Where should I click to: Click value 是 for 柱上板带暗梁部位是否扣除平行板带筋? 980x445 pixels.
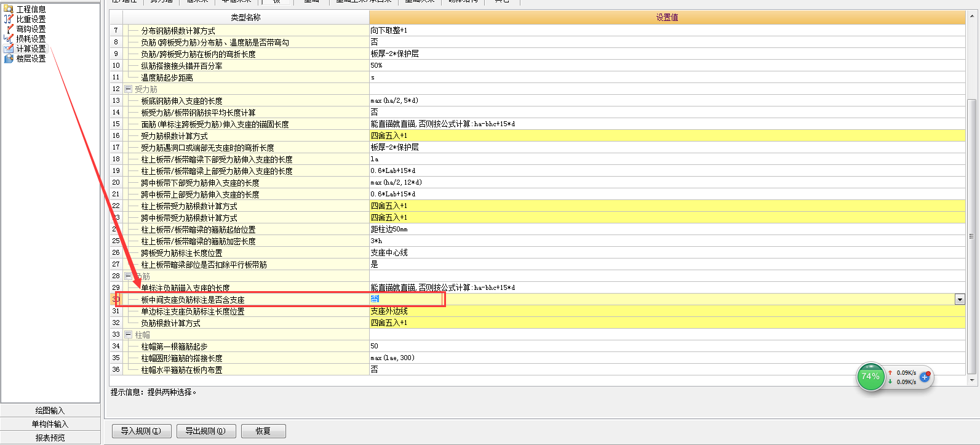(x=374, y=264)
